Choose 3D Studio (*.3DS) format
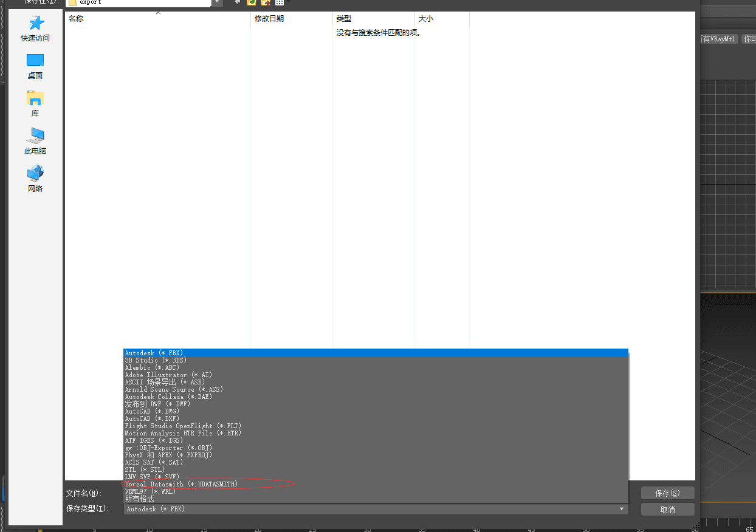Screen dimensions: 756x532 [376, 360]
